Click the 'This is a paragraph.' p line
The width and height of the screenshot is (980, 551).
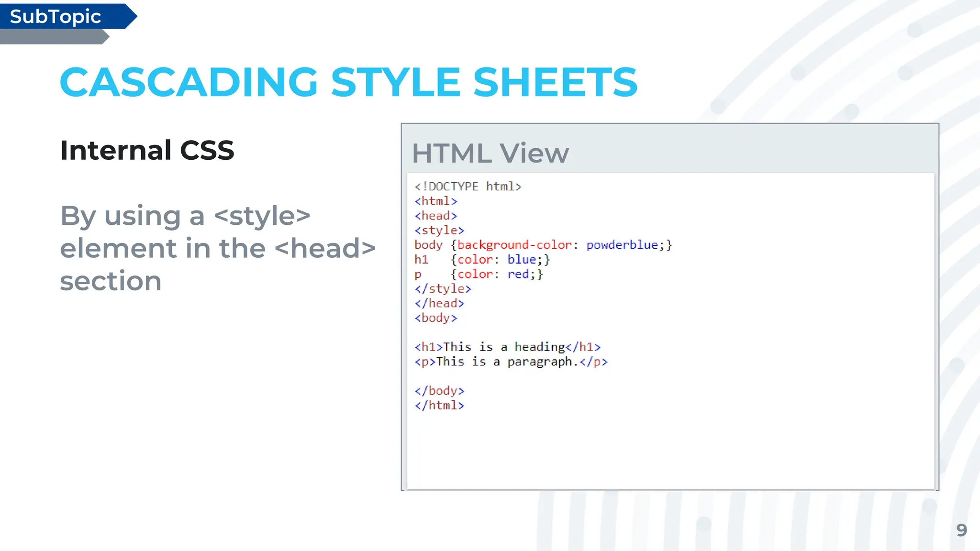[x=511, y=362]
